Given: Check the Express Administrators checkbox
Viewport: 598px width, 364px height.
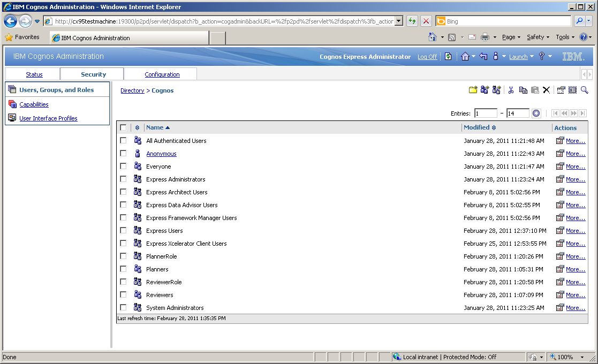Looking at the screenshot, I should click(123, 179).
